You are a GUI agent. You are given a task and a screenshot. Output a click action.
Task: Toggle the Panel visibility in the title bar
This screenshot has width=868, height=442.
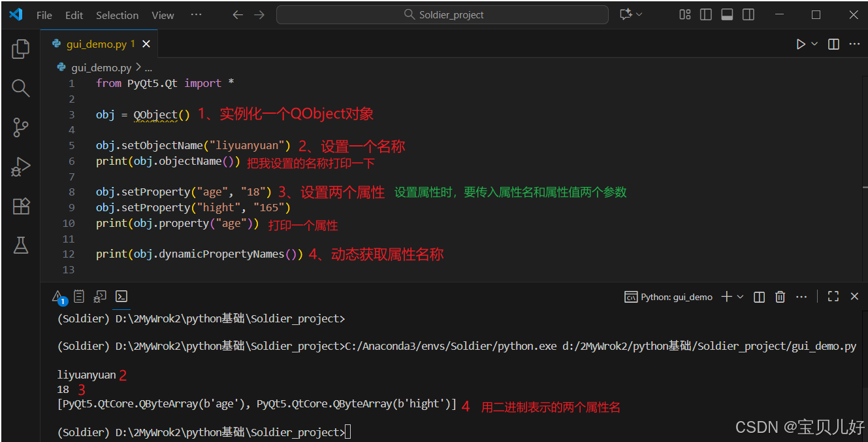click(x=727, y=14)
